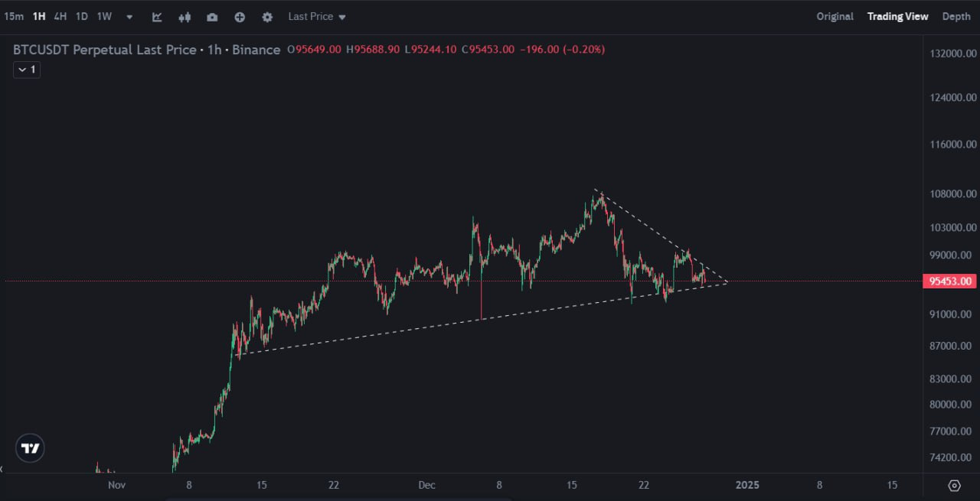This screenshot has height=501, width=980.
Task: Open the indicators line chart icon
Action: pos(157,16)
